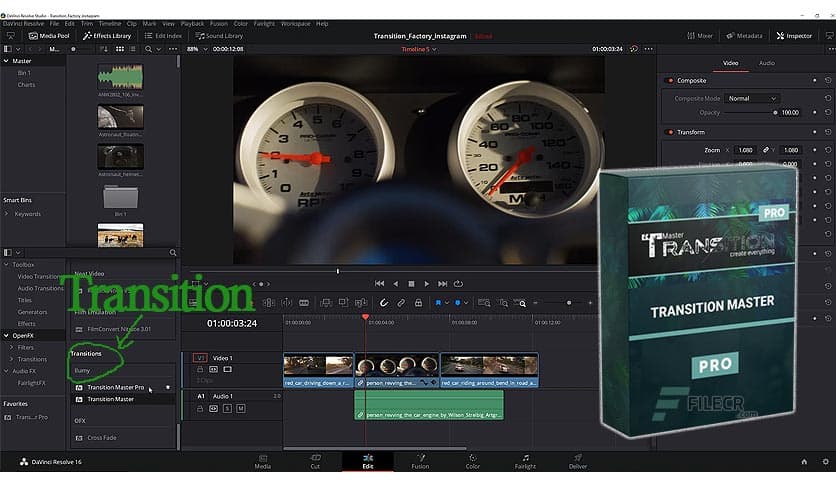
Task: Reset the Composite section
Action: (x=828, y=80)
